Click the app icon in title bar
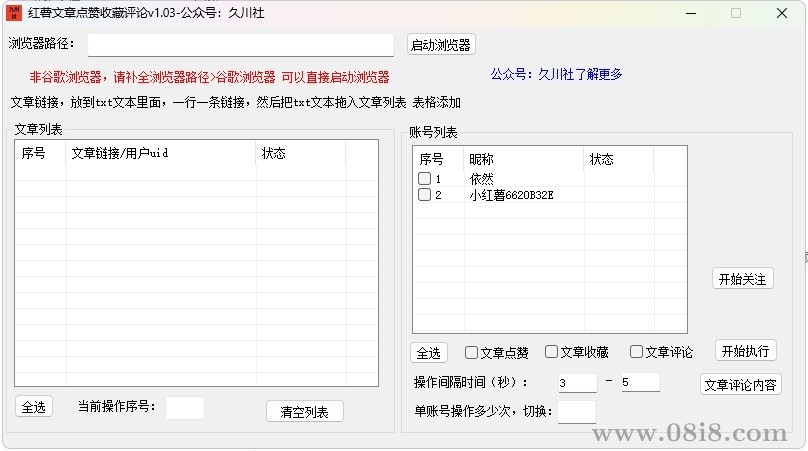 [14, 12]
